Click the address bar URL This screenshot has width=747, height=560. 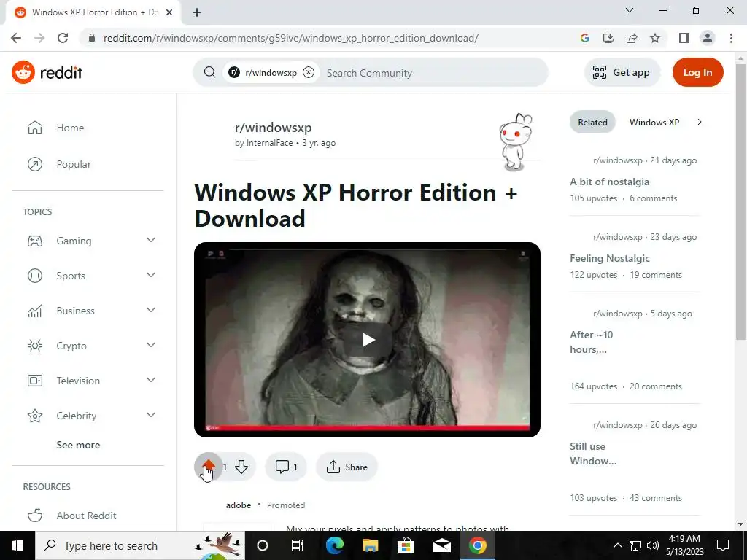point(290,38)
